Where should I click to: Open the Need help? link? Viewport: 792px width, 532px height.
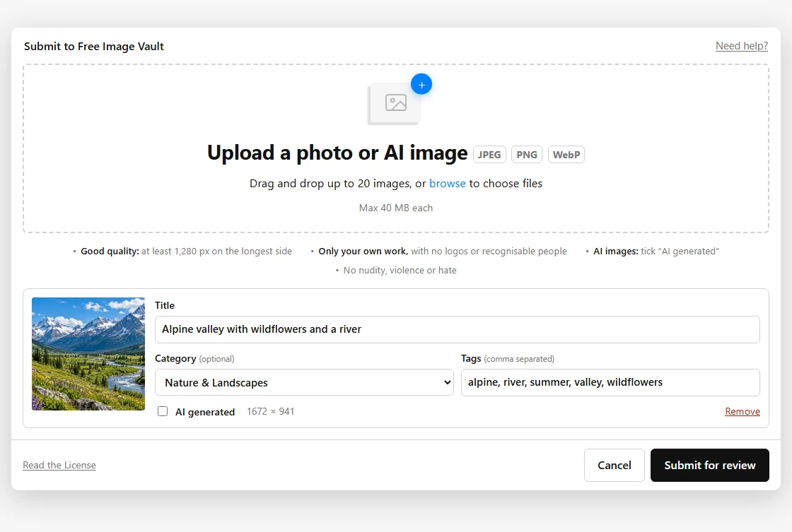742,46
